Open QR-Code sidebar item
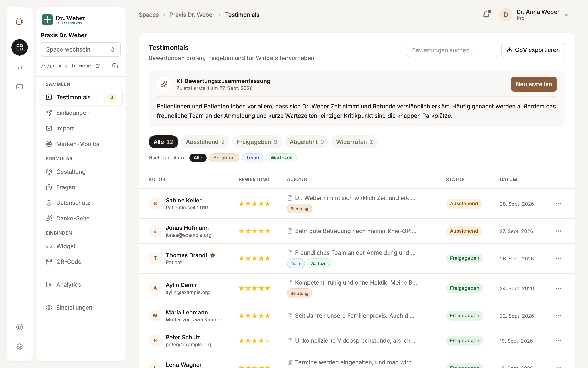 [81, 262]
